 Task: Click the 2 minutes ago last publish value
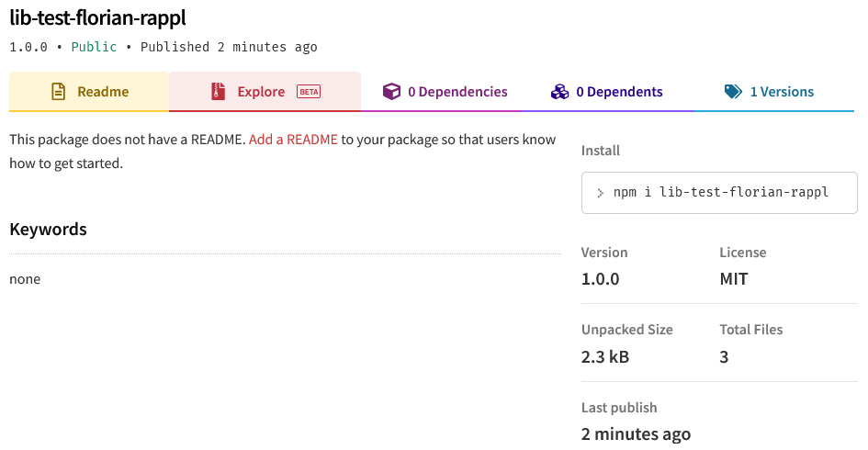(x=636, y=434)
